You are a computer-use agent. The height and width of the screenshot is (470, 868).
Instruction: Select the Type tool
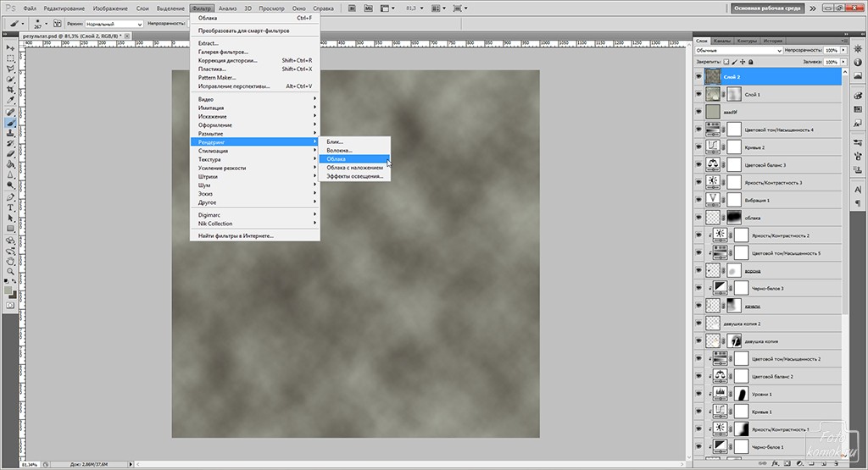click(10, 208)
